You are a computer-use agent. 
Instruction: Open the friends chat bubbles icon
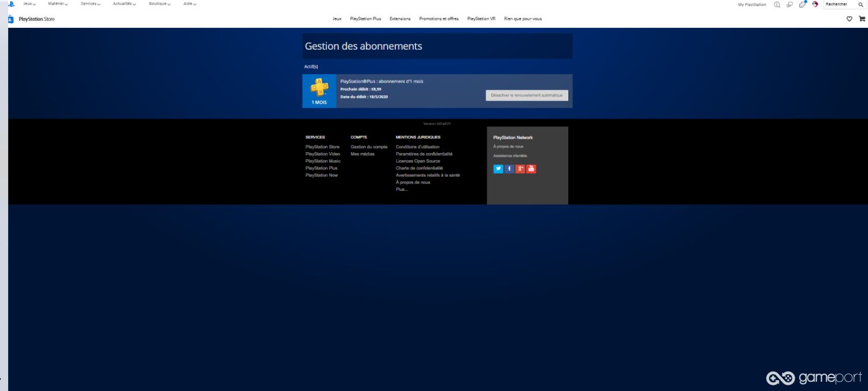[x=789, y=5]
